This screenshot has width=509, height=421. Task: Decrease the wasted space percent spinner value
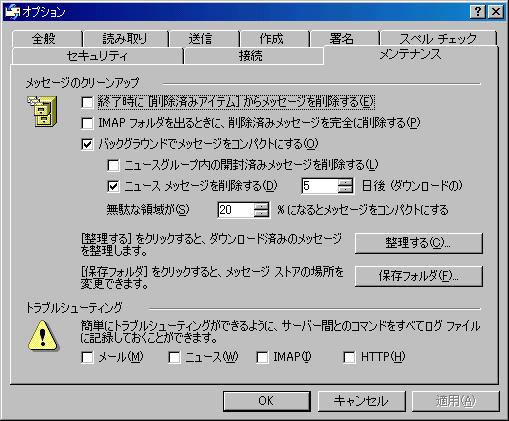261,214
